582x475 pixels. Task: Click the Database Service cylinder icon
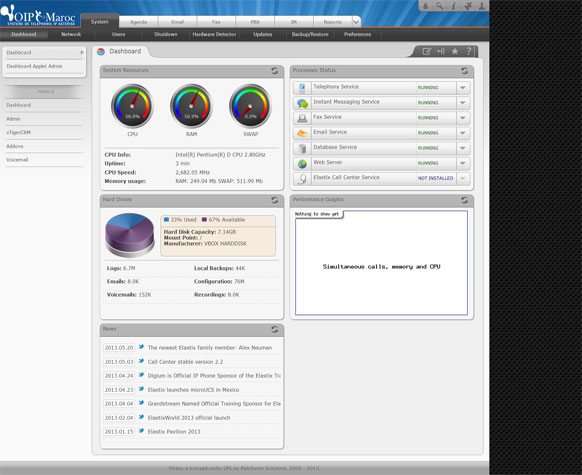click(x=302, y=148)
